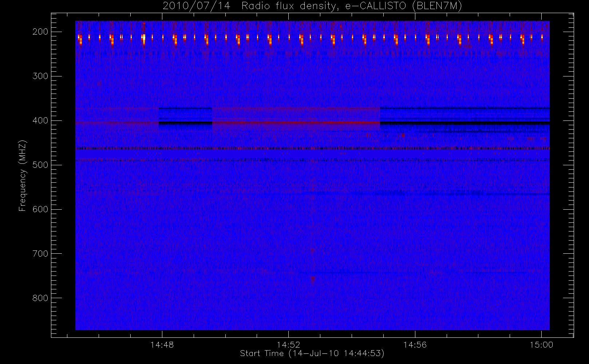Click the red spot near 760 MHz

click(312, 279)
